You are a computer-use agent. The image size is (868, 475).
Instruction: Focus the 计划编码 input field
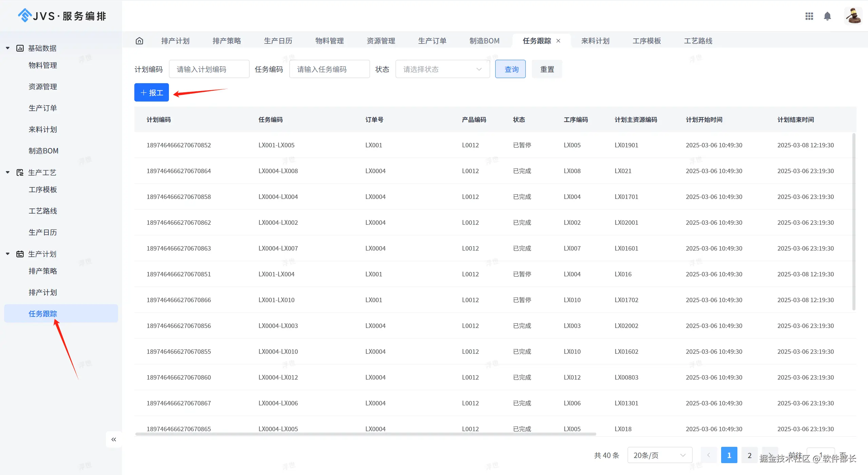click(x=209, y=69)
